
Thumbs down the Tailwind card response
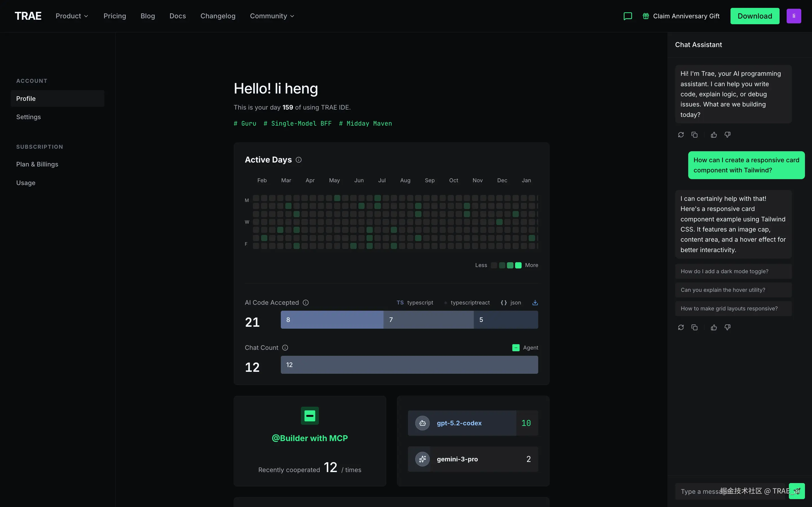[x=727, y=327]
